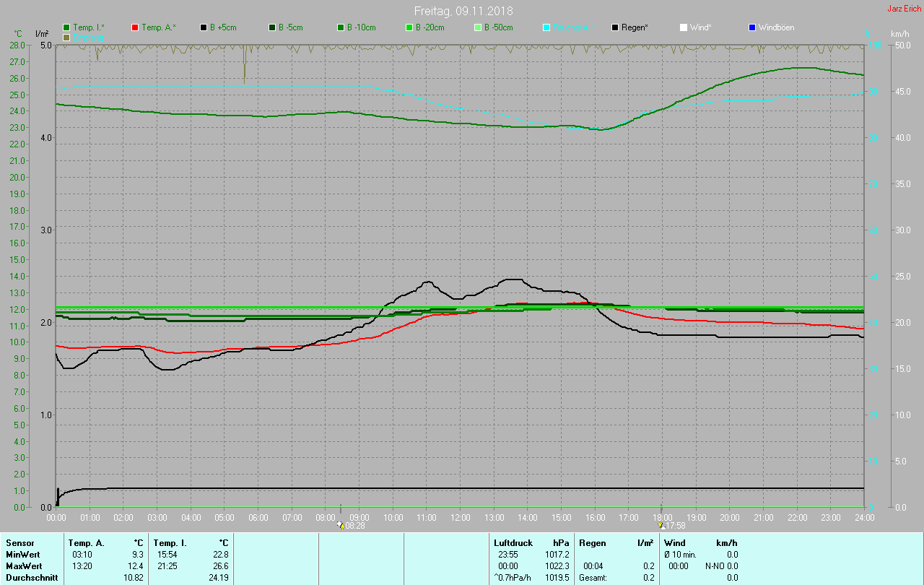The width and height of the screenshot is (924, 585).
Task: Click the Luftdruck column header
Action: pyautogui.click(x=513, y=542)
